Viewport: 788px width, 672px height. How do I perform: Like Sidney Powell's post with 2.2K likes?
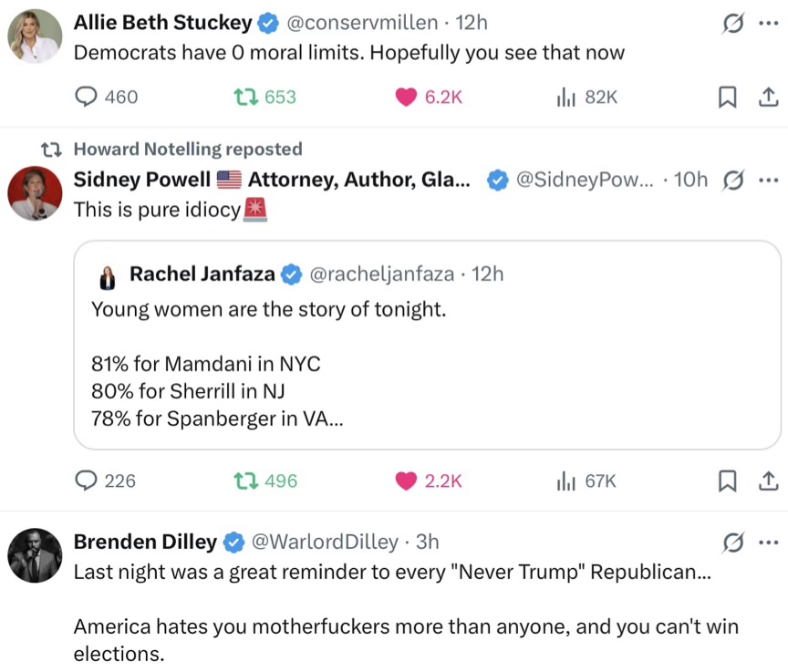pyautogui.click(x=406, y=481)
